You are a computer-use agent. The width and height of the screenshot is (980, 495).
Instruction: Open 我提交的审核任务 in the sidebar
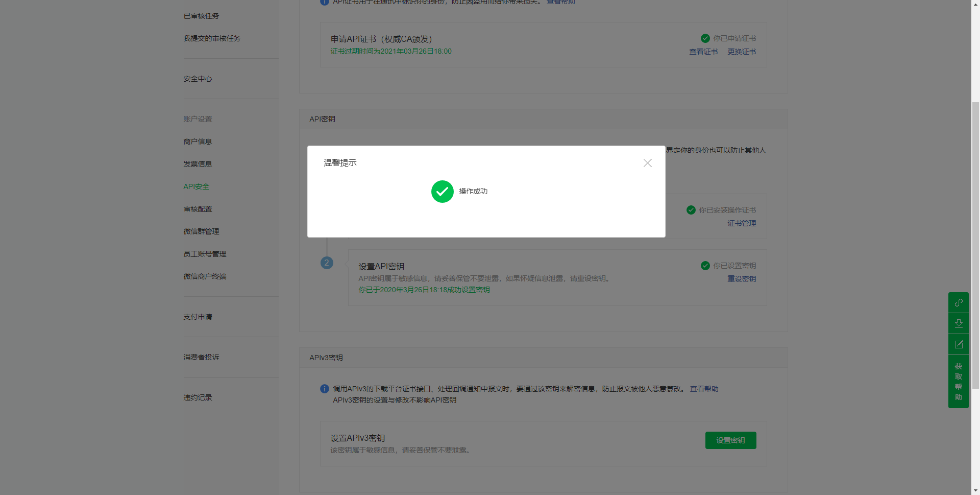click(212, 38)
